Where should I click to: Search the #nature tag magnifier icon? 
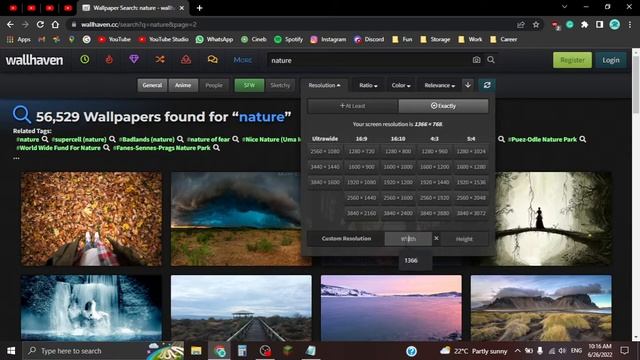45,139
